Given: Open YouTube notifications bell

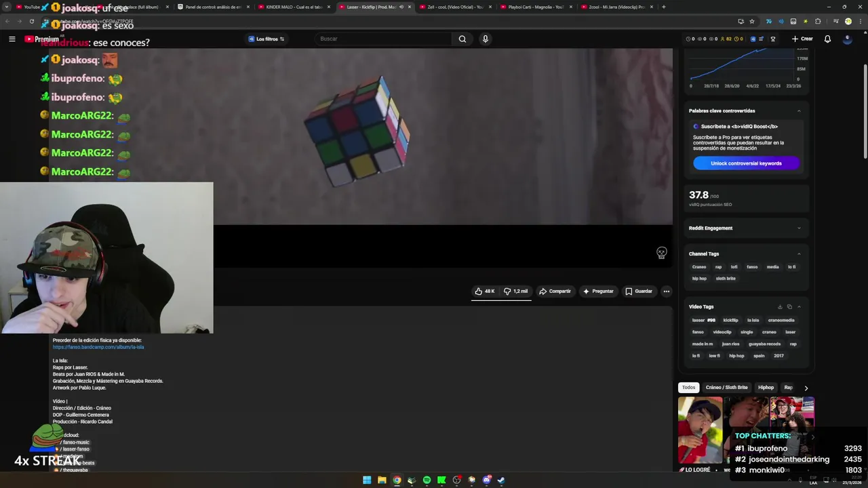Looking at the screenshot, I should pyautogui.click(x=827, y=39).
